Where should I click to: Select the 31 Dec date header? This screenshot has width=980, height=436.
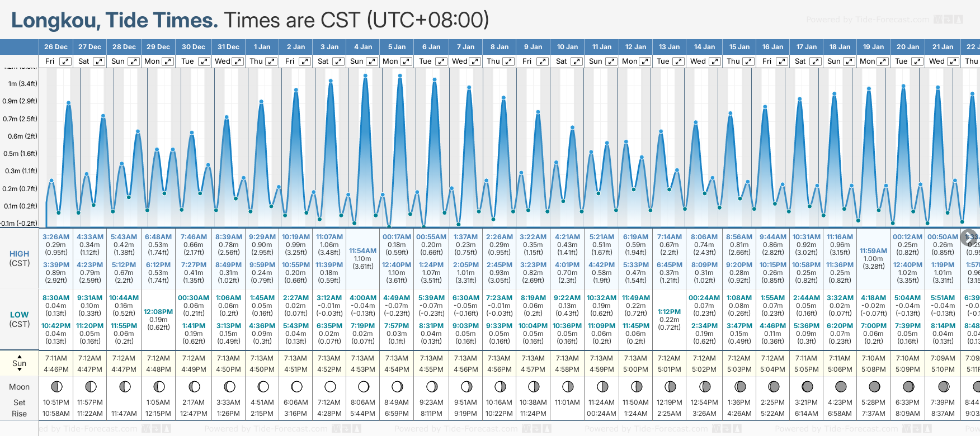coord(228,47)
